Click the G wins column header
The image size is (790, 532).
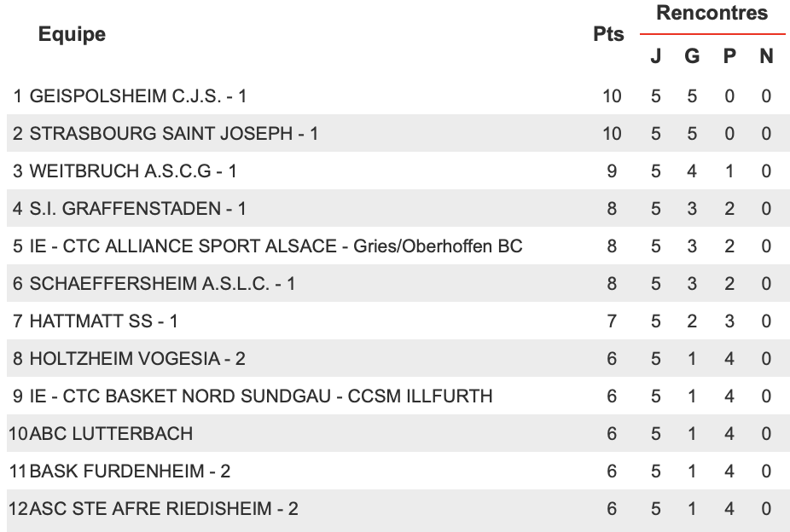click(692, 56)
